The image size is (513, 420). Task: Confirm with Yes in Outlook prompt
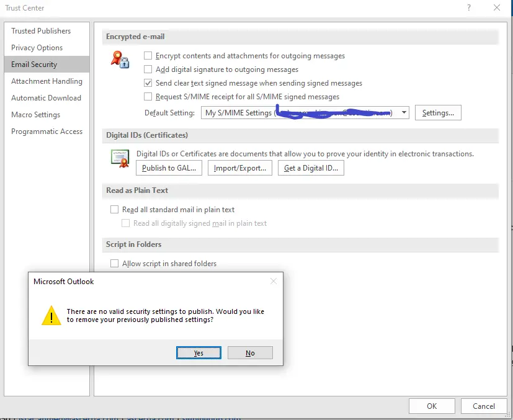click(x=199, y=352)
